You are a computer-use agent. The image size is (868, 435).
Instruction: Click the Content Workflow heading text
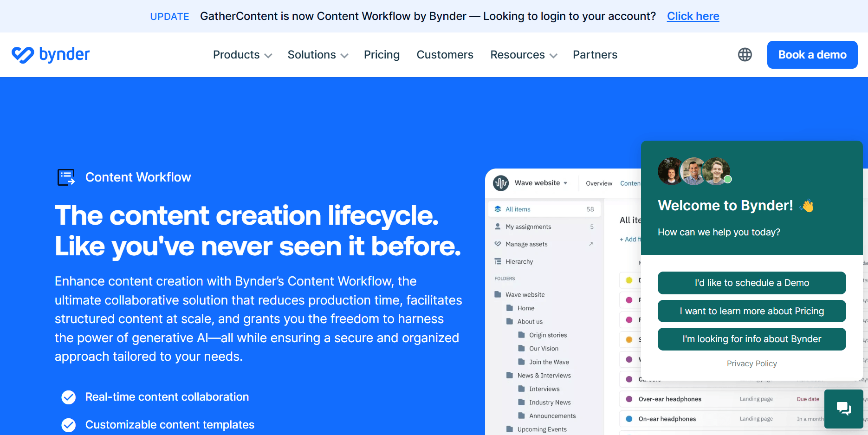tap(138, 177)
